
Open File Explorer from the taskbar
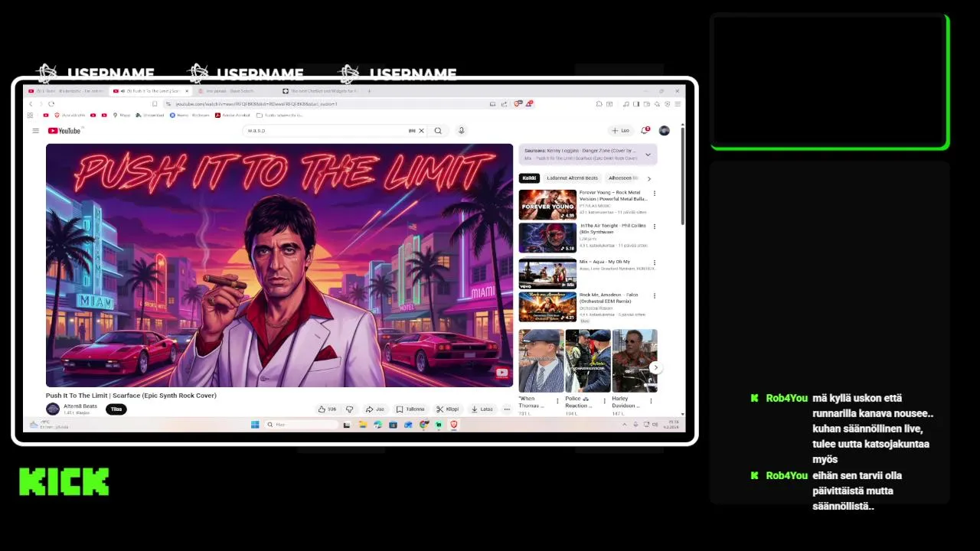coord(362,425)
